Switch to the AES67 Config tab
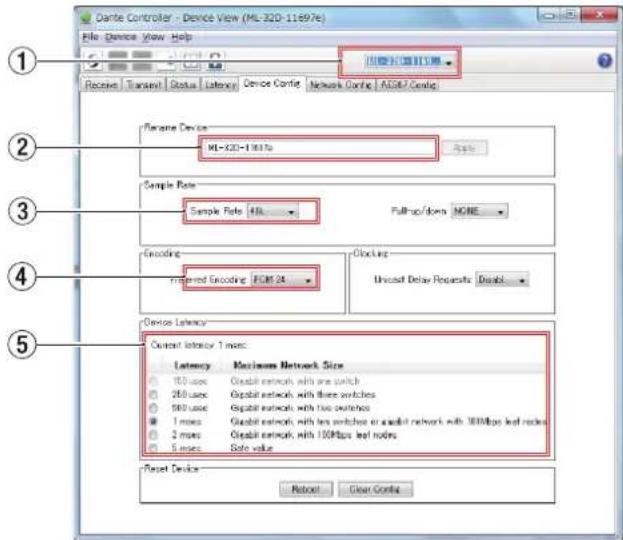 coord(408,85)
